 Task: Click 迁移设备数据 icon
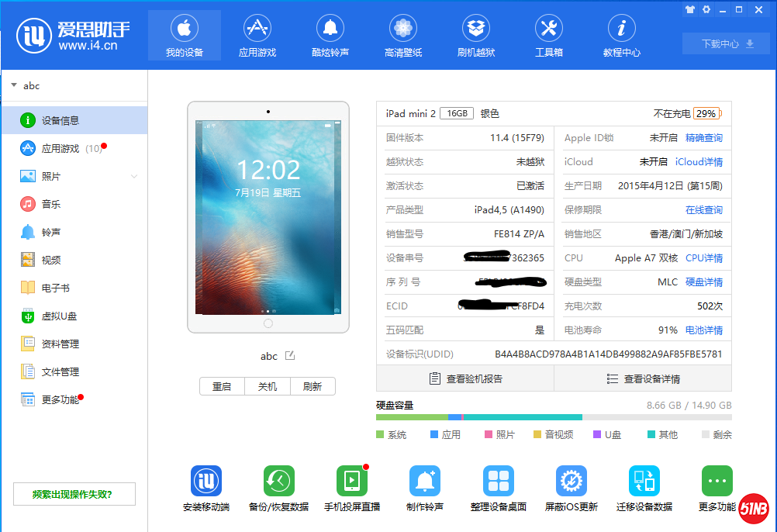point(644,481)
